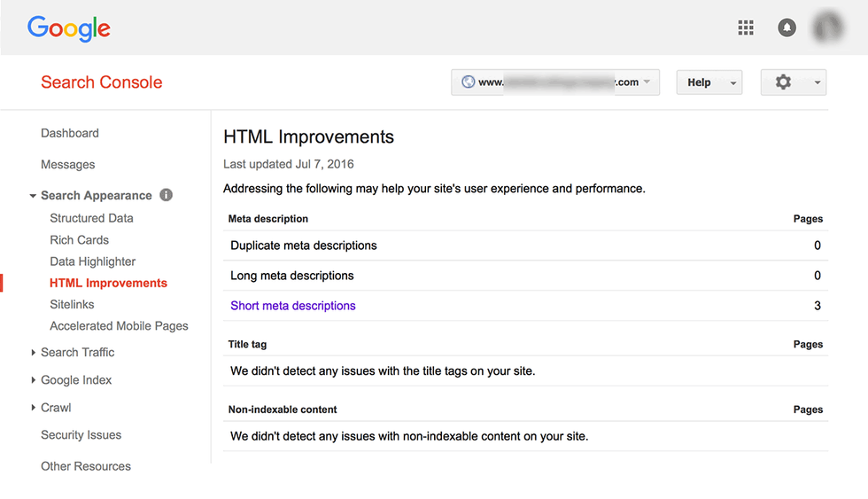Click the Search Traffic label
This screenshot has width=868, height=499.
(78, 352)
